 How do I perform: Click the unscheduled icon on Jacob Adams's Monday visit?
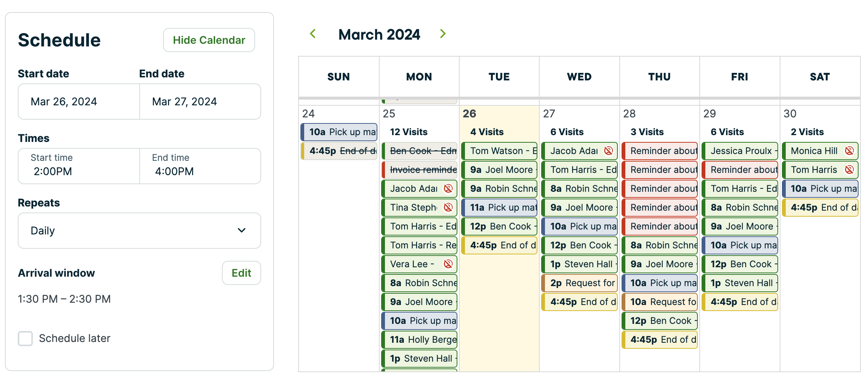(449, 188)
